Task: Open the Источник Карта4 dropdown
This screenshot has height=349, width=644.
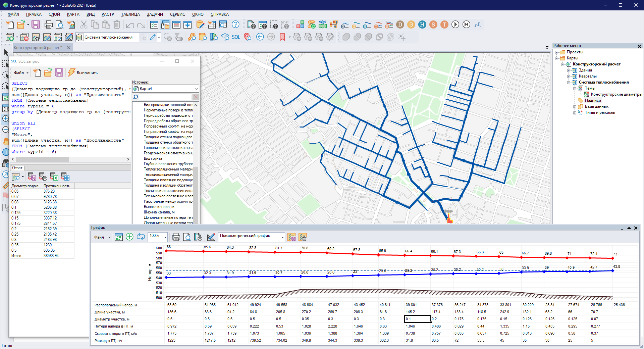Action: (196, 89)
